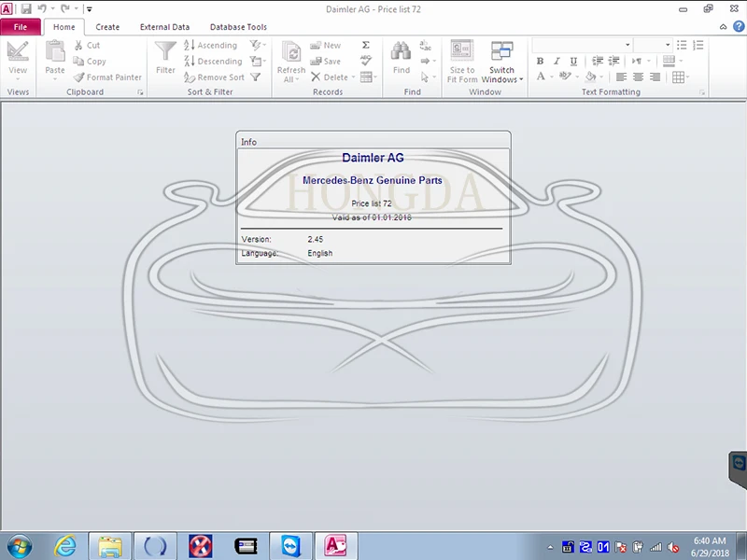Switch to Database Tools tab
747x560 pixels.
pos(238,27)
